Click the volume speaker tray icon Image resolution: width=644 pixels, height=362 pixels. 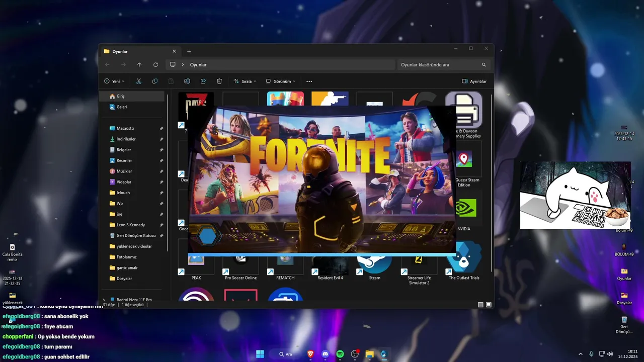[x=610, y=354]
